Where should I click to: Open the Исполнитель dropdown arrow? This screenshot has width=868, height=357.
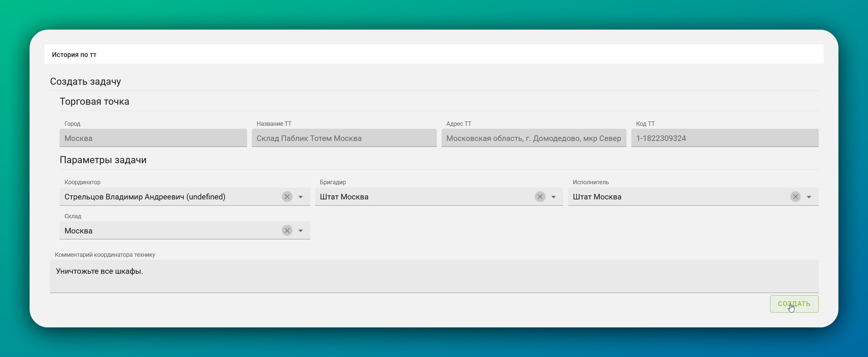click(809, 197)
